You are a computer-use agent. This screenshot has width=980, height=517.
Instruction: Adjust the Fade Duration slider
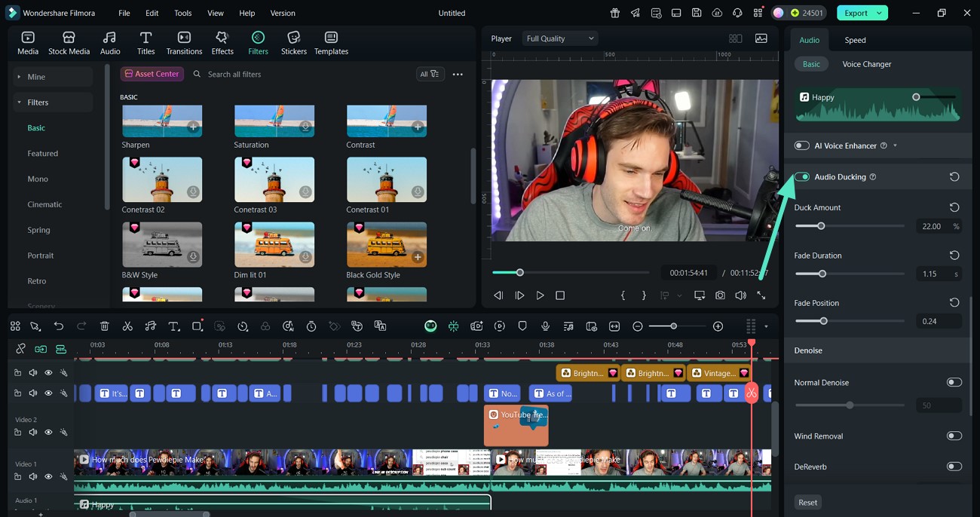tap(822, 274)
